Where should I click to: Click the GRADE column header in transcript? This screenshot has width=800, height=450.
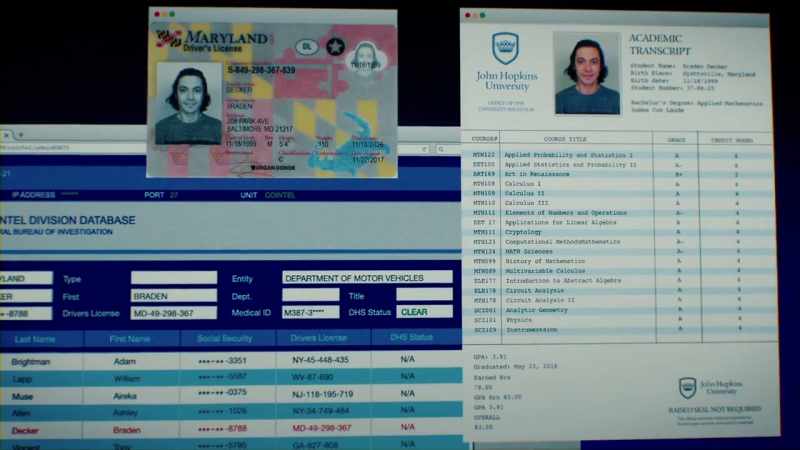(x=677, y=139)
